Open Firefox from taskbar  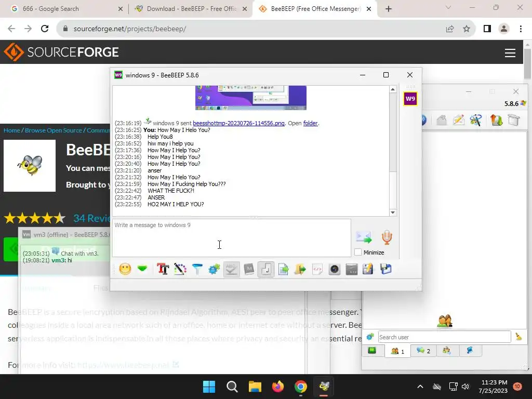click(278, 387)
